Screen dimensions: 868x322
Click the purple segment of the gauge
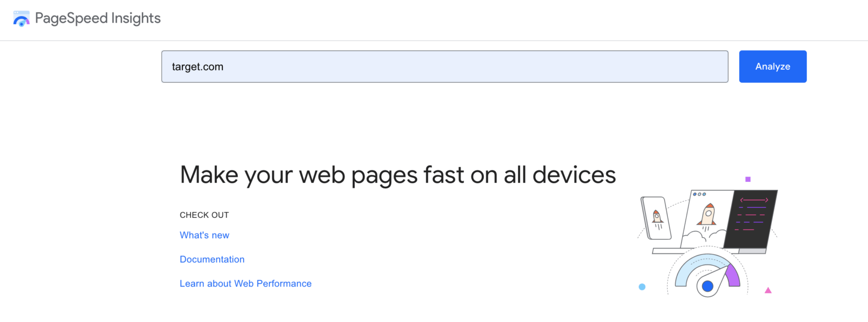[x=733, y=275]
